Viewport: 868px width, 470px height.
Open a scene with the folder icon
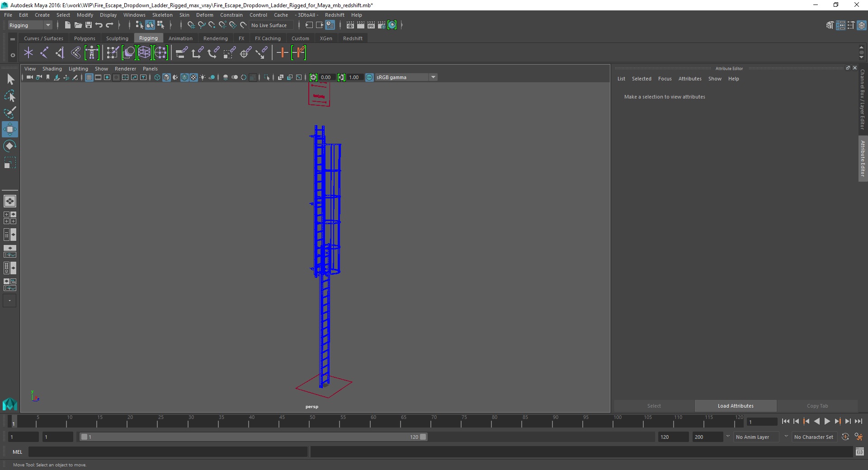[x=78, y=25]
